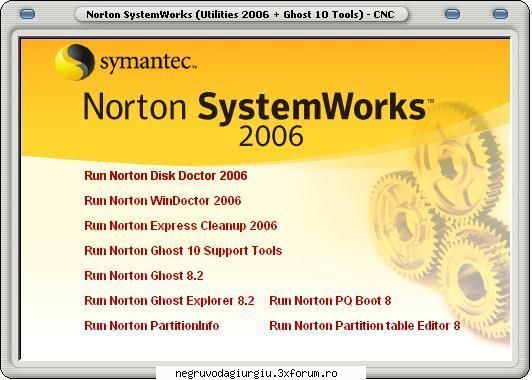
Task: Open Norton Ghost 10 Support Tools
Action: 183,251
